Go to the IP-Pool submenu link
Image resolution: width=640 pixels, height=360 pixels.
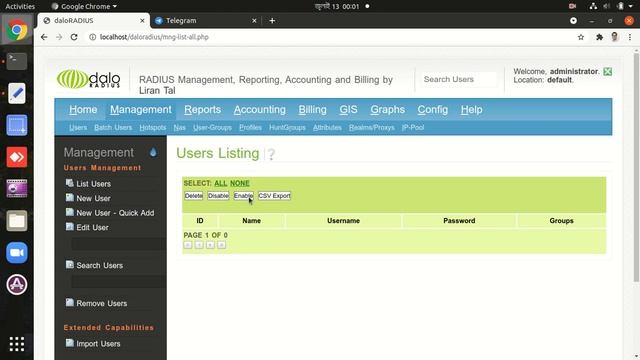coord(413,127)
